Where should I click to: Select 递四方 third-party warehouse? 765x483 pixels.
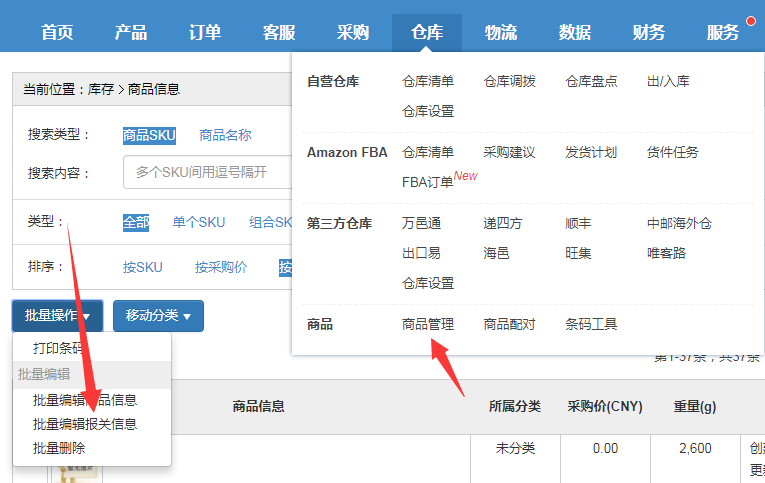click(503, 223)
